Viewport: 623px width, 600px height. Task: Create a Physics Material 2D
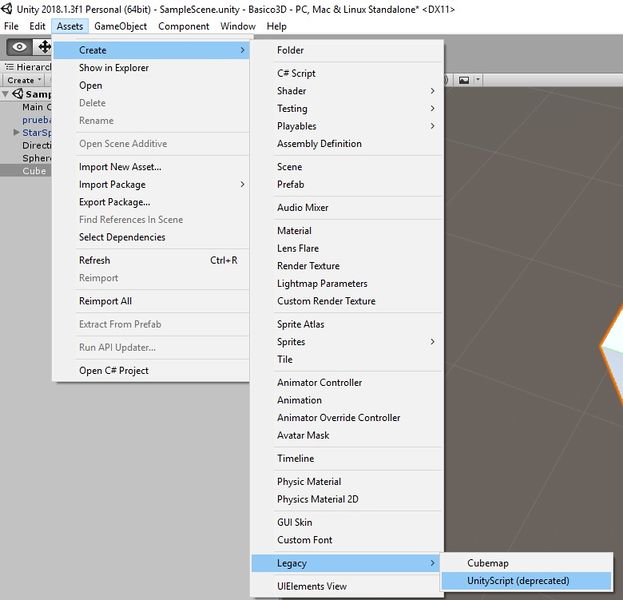(x=347, y=499)
